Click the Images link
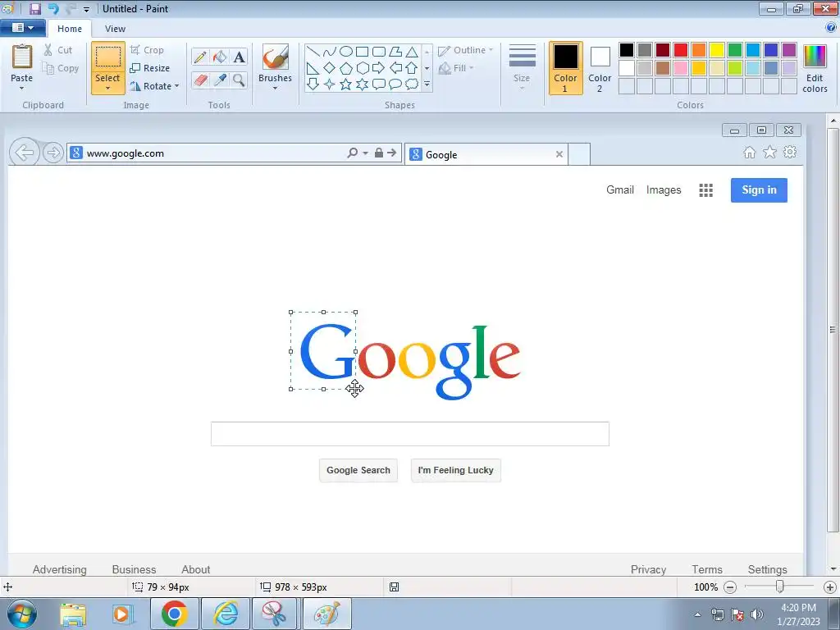 pyautogui.click(x=663, y=189)
